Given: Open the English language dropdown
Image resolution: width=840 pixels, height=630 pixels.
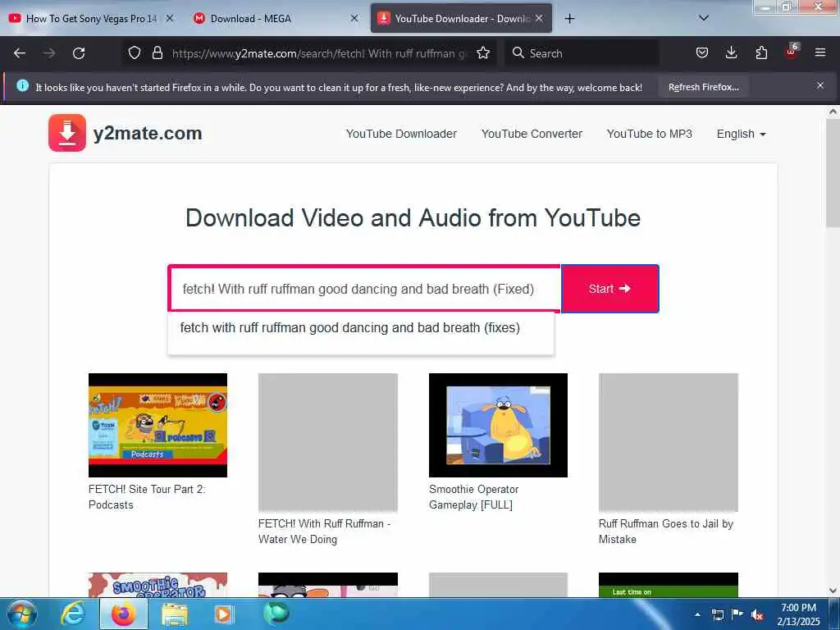Looking at the screenshot, I should point(741,134).
